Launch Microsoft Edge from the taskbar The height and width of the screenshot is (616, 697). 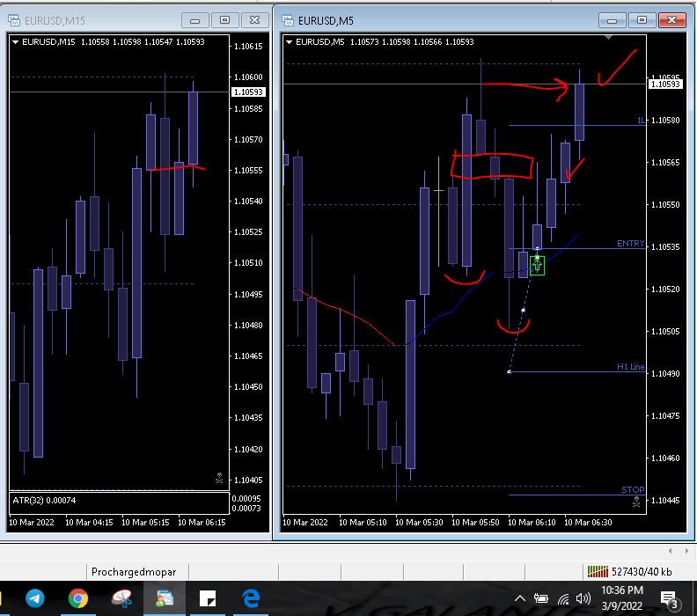coord(251,598)
